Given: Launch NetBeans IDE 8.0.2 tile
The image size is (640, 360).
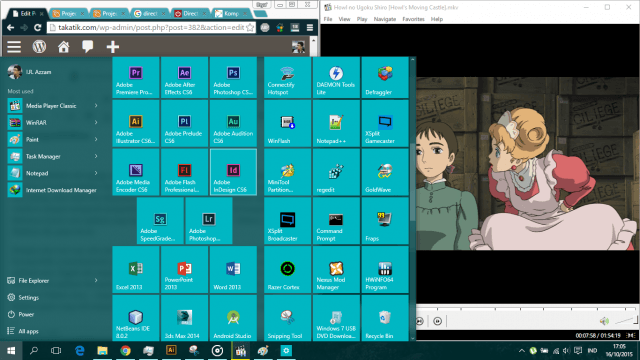Looking at the screenshot, I should 136,318.
